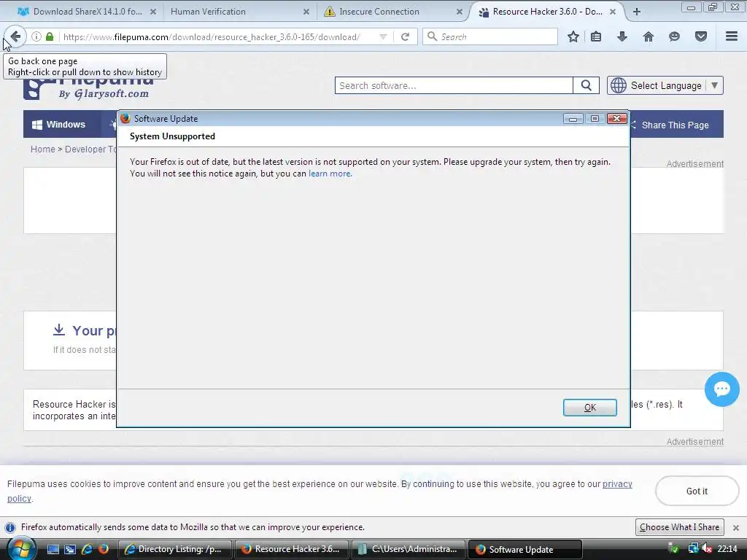747x560 pixels.
Task: Click the Filepuma Glarysoft logo
Action: (90, 87)
